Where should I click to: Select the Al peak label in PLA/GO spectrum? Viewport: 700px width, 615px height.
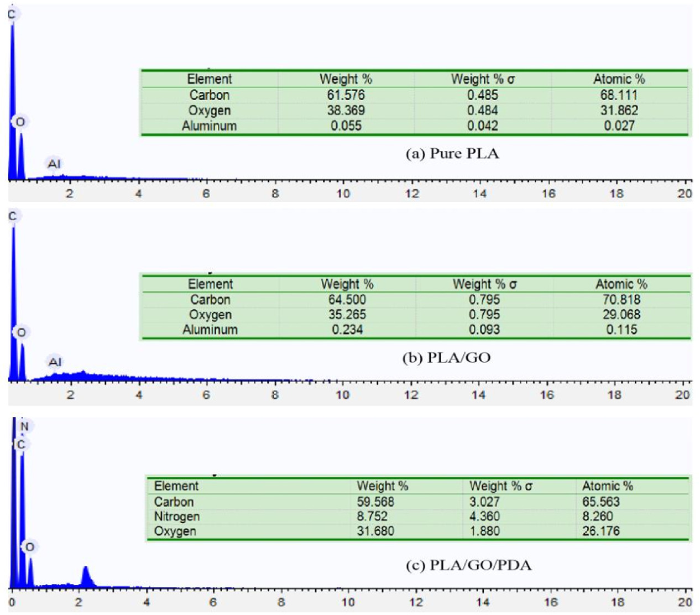[55, 362]
